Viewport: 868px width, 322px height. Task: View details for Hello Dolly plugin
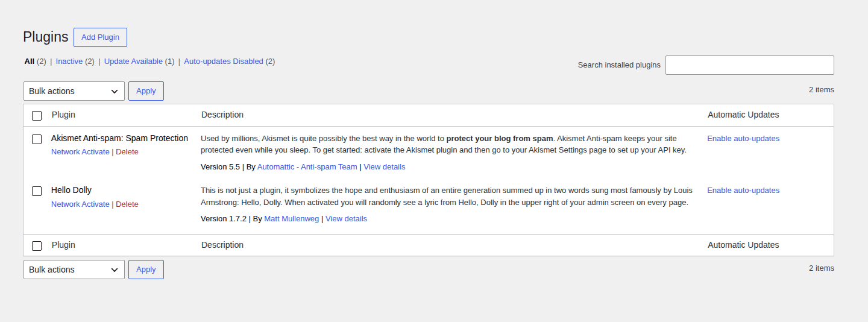click(347, 219)
